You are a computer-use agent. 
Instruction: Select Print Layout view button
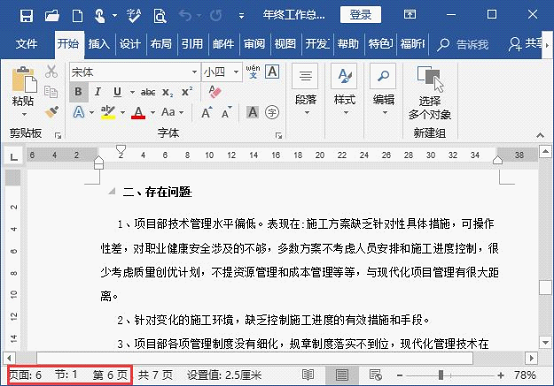tap(342, 375)
